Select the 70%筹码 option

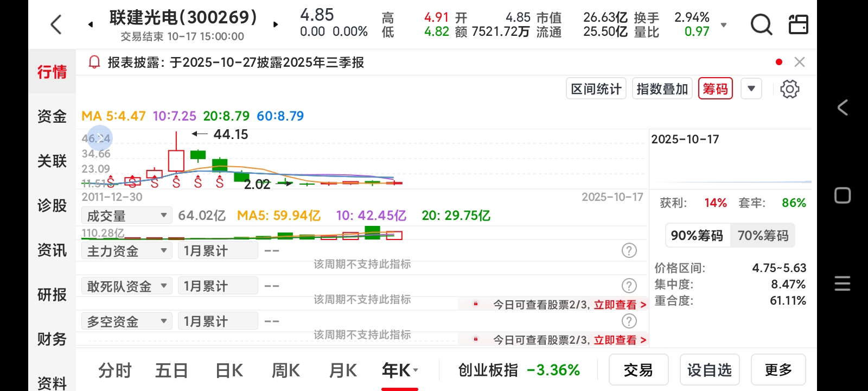(763, 235)
